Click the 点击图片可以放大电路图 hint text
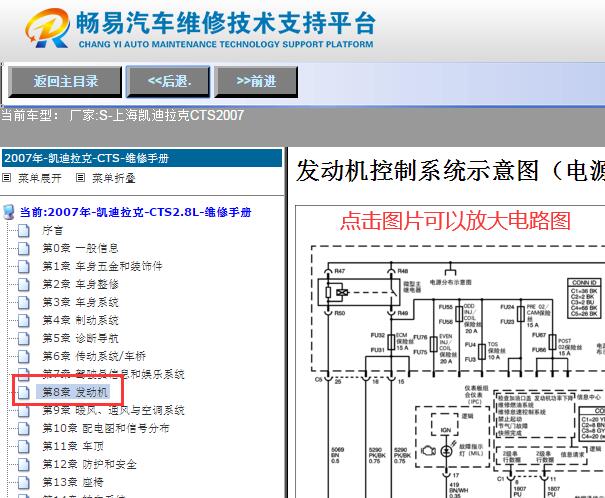Screen dimensions: 605x498 (x=456, y=221)
